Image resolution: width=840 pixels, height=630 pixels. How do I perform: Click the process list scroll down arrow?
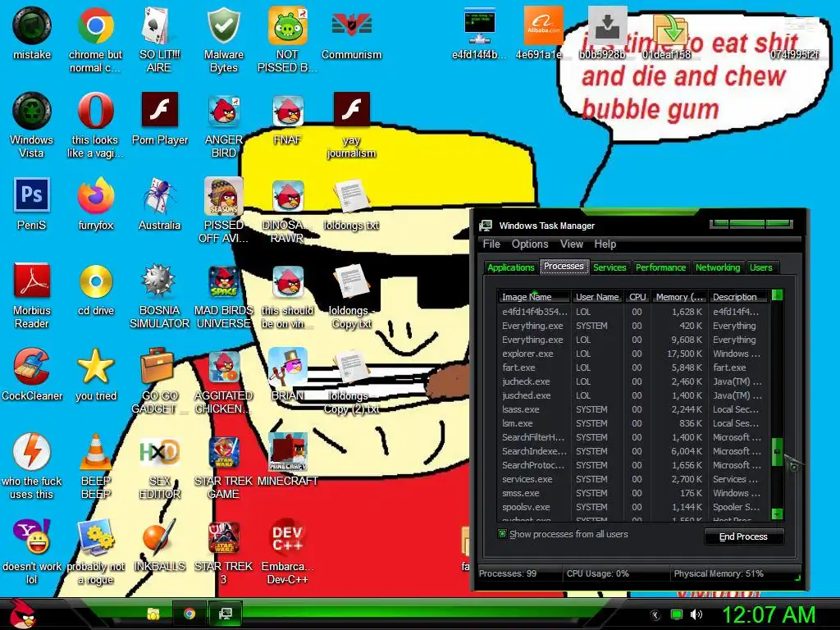coord(778,514)
